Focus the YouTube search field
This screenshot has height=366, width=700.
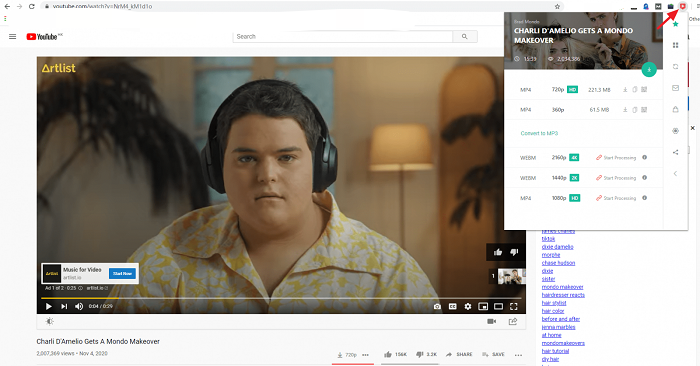[x=342, y=37]
